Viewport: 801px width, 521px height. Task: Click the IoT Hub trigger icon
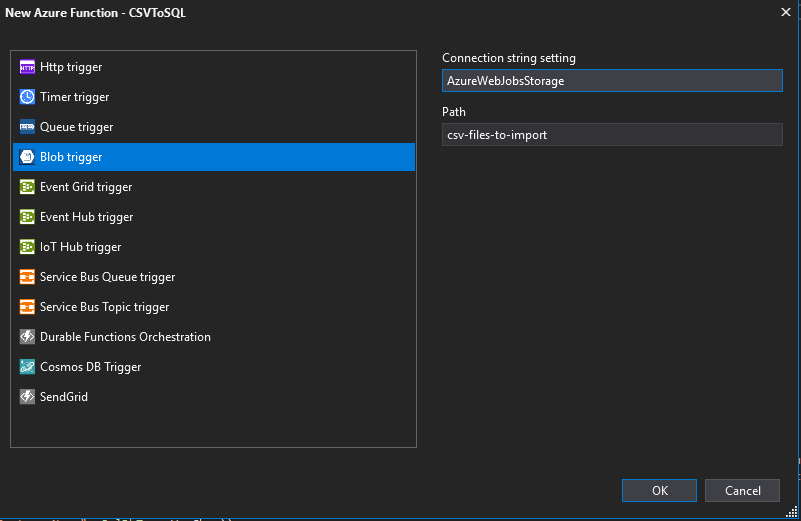28,247
